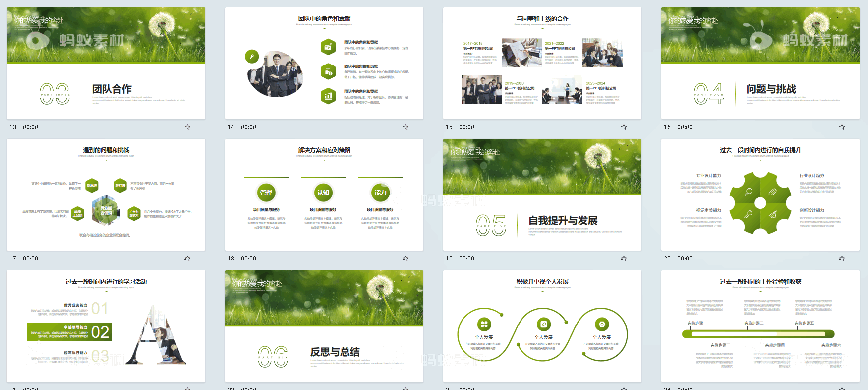Select slide 23 积极并重视个人发展

coord(542,326)
